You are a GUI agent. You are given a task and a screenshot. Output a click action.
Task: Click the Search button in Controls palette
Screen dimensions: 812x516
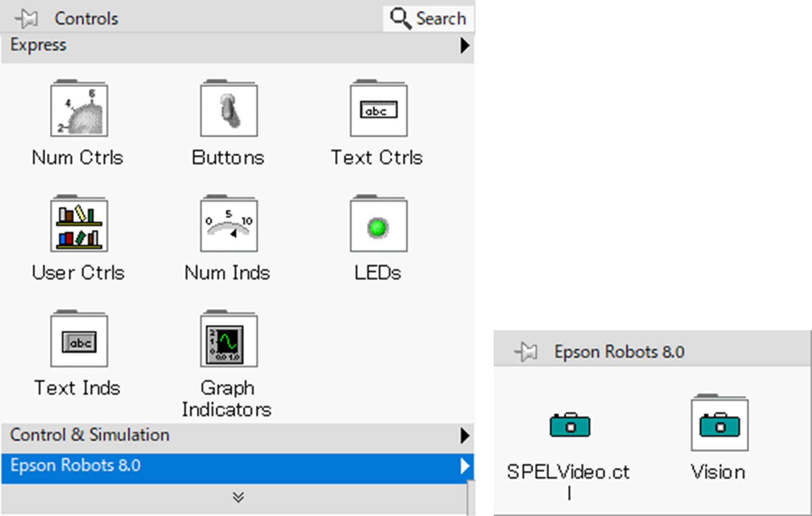(x=428, y=19)
